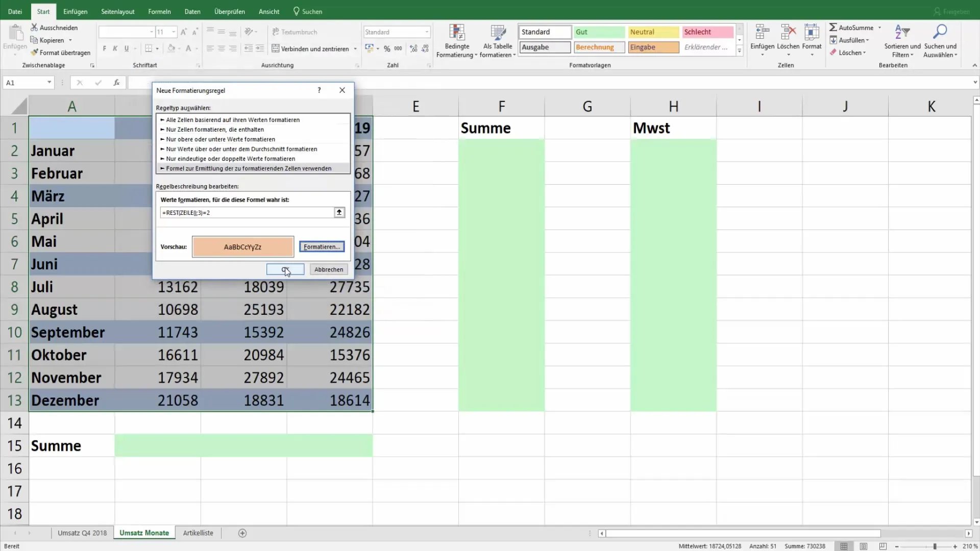
Task: Toggle underline (U) formatting
Action: (127, 48)
